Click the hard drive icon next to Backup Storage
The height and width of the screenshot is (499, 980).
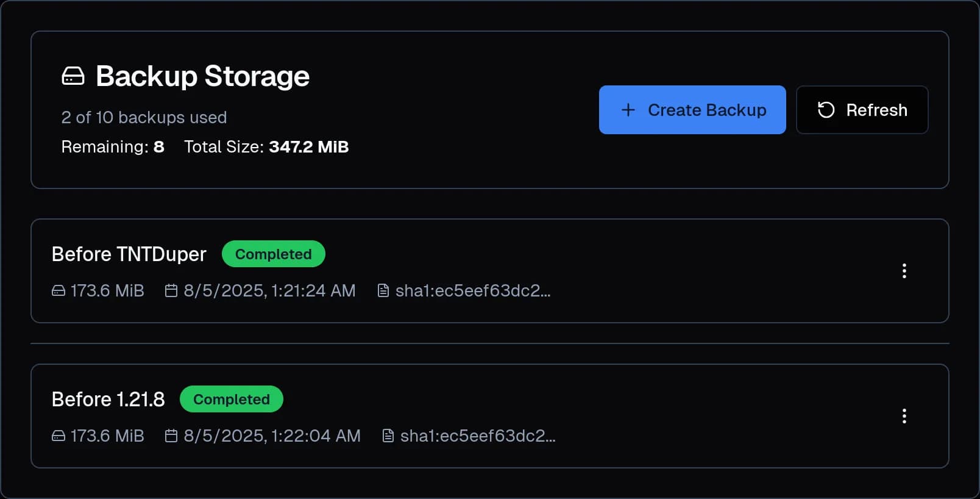pos(73,76)
